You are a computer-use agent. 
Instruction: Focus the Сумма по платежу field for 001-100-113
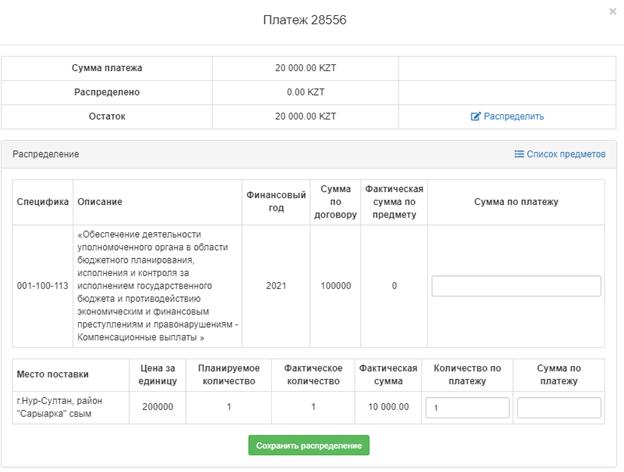[516, 286]
